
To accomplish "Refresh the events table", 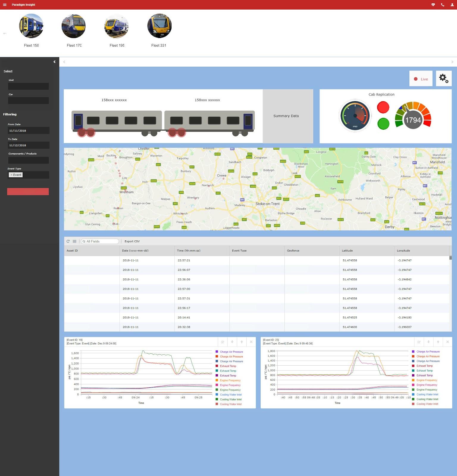I will tap(68, 241).
